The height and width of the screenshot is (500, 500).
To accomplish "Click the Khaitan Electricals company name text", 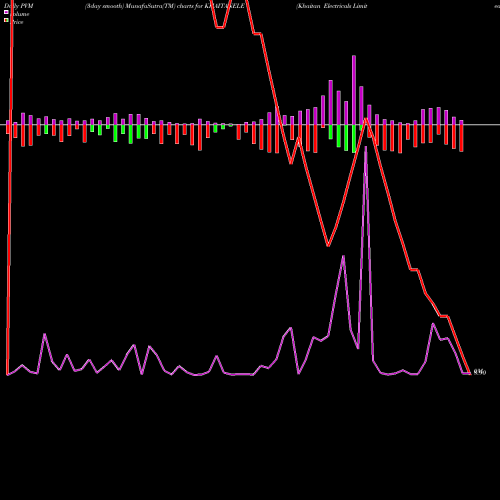I will coord(332,6).
